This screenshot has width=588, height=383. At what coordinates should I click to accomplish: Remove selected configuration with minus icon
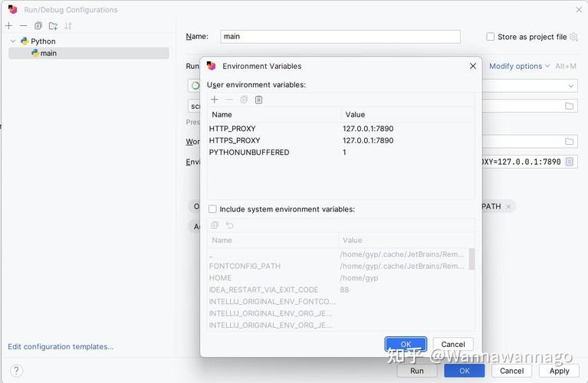[23, 26]
